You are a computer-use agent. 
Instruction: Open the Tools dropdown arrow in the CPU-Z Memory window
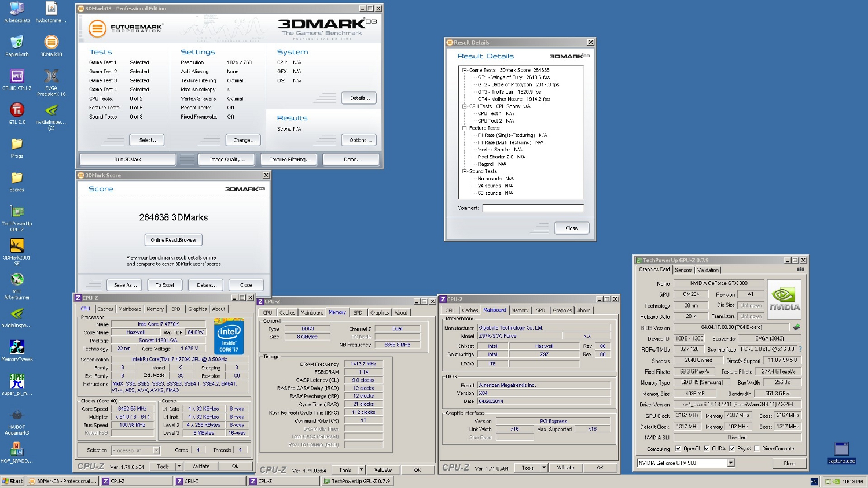tap(361, 470)
